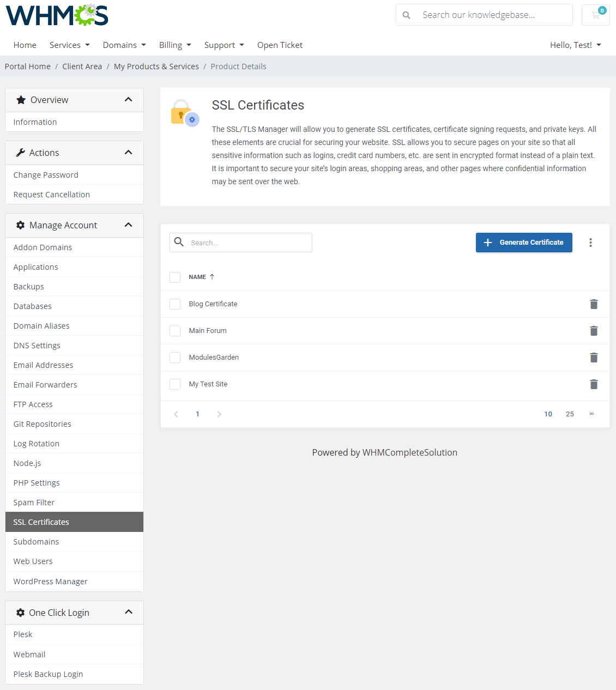The image size is (616, 690).
Task: Open the three-dot more actions menu
Action: tap(590, 243)
